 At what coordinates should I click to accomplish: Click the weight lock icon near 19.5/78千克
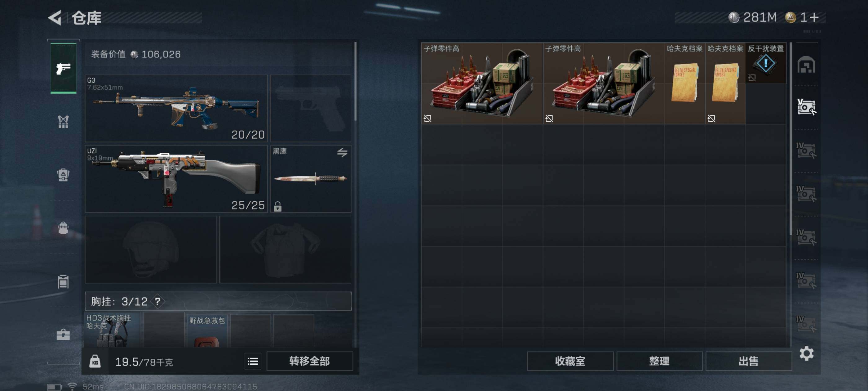coord(95,361)
